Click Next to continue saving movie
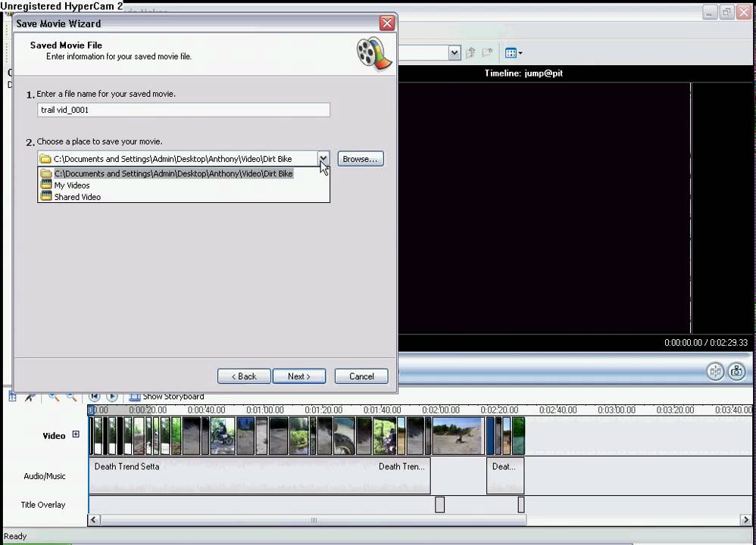 (x=299, y=376)
